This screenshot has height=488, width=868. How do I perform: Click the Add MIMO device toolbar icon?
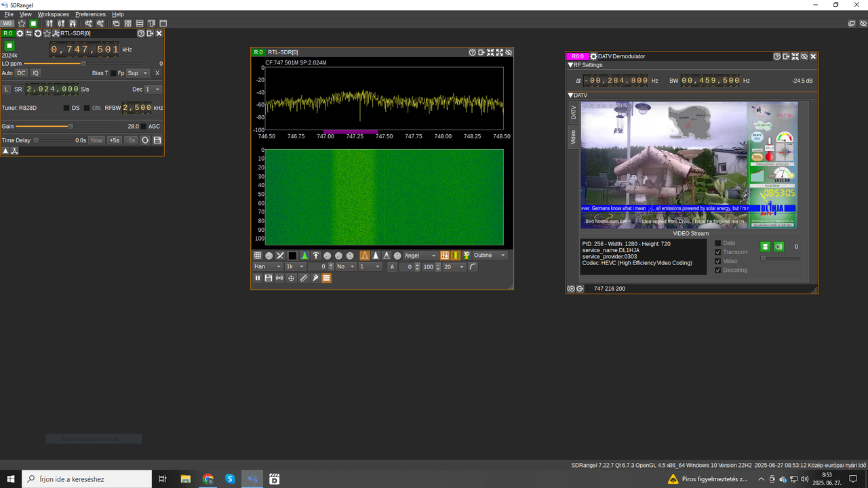coord(73,23)
